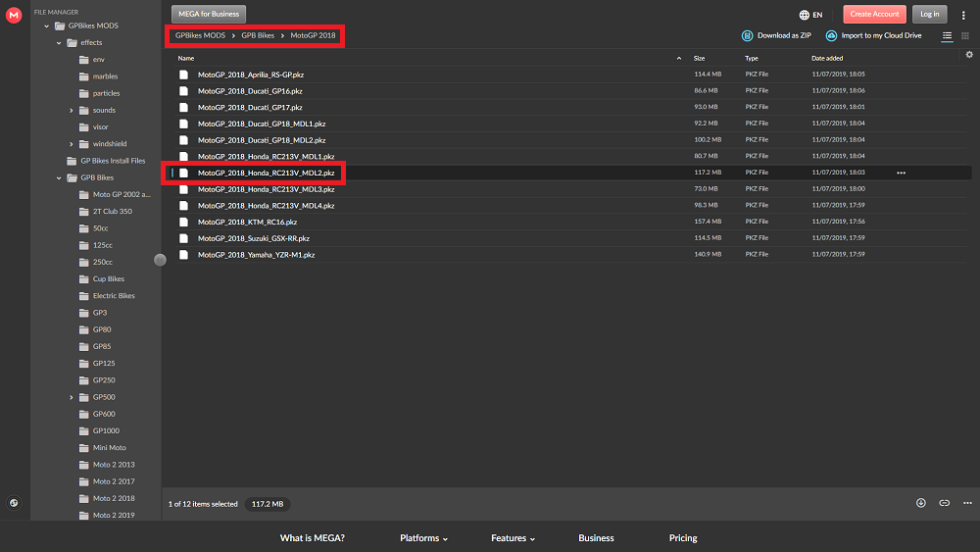Click the download icon in selection bar
The width and height of the screenshot is (980, 552).
click(x=921, y=503)
